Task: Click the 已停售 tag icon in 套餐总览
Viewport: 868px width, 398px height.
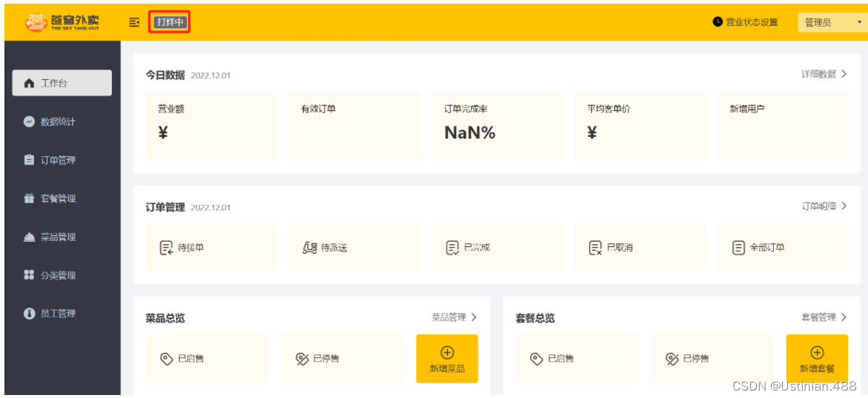Action: 672,359
